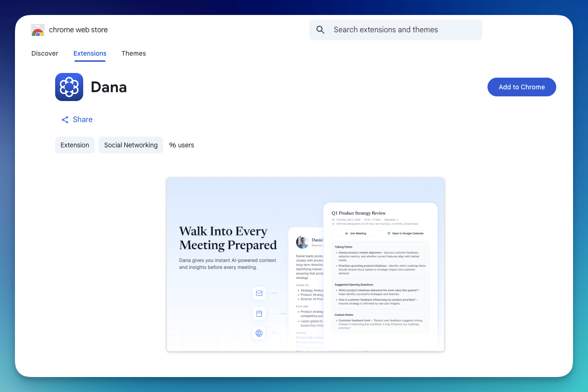Click the Custom Hooks section label
Screen dimensions: 588x392
pyautogui.click(x=344, y=315)
